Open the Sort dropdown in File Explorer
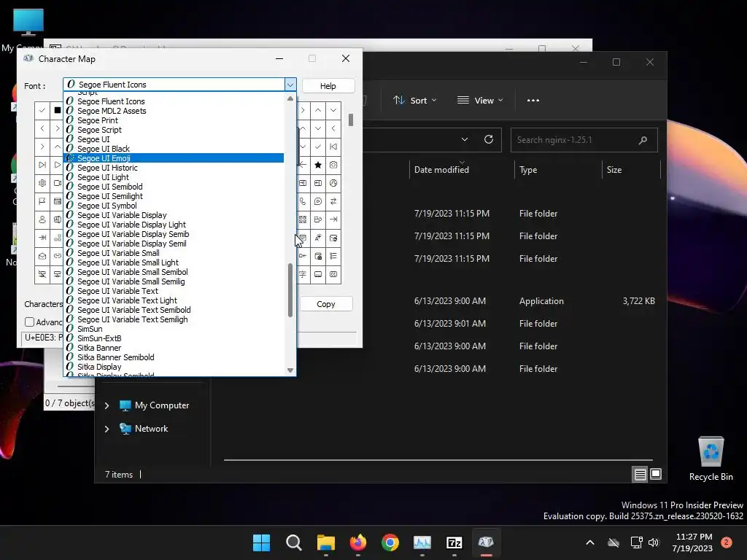The height and width of the screenshot is (560, 747). 414,101
